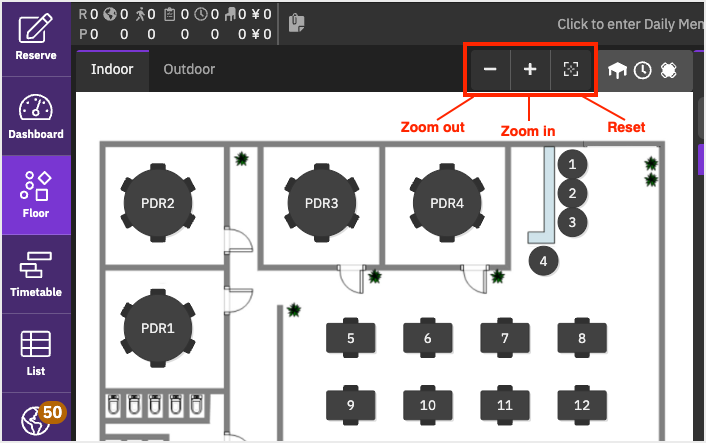The image size is (706, 443).
Task: Zoom in the floor plan with plus button
Action: coord(530,69)
